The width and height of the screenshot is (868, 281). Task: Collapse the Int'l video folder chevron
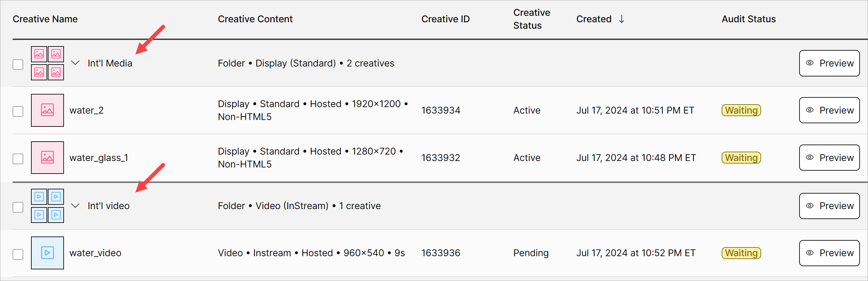76,206
